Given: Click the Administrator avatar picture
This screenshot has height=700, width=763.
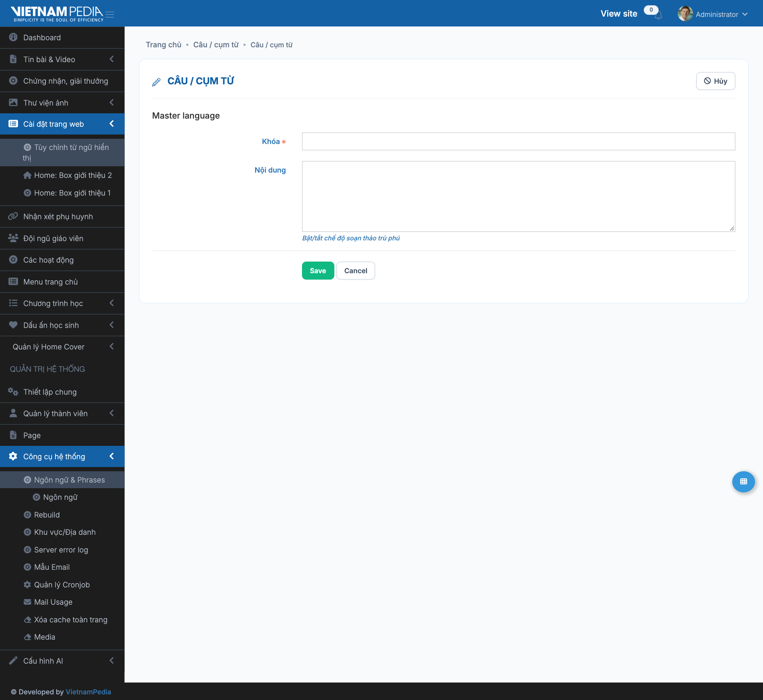Looking at the screenshot, I should [x=685, y=14].
